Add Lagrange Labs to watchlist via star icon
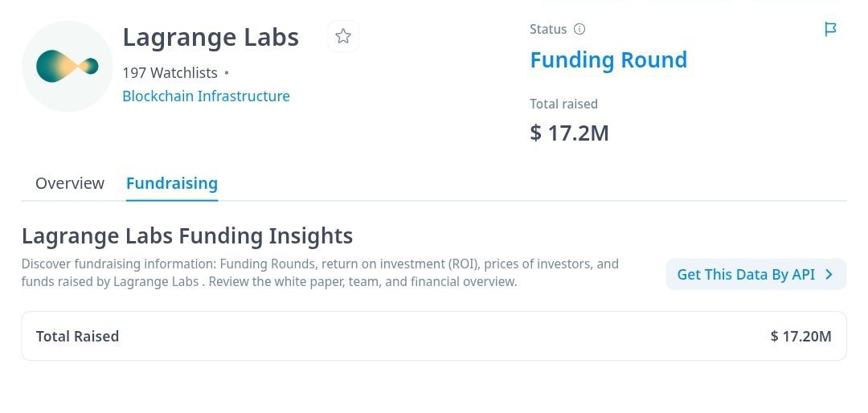 (343, 36)
